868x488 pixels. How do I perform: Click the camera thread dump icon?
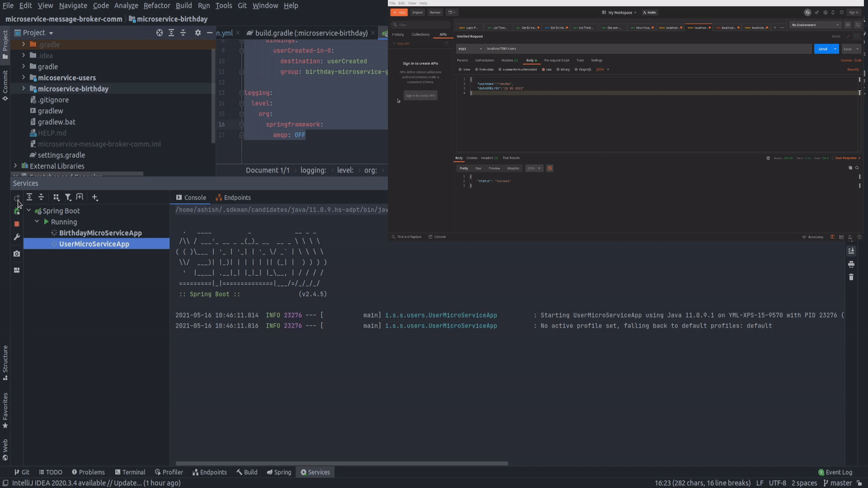click(17, 254)
